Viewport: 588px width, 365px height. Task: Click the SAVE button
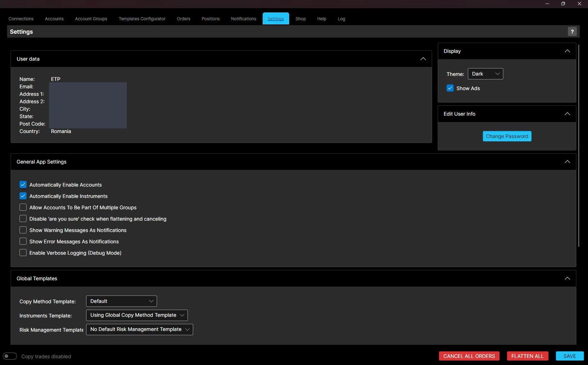pos(570,356)
